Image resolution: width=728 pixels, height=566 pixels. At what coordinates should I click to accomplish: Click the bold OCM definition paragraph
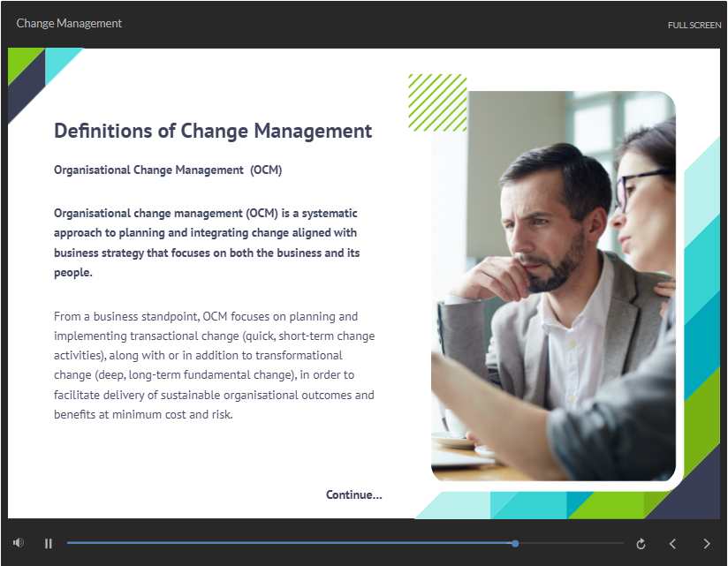pyautogui.click(x=207, y=243)
